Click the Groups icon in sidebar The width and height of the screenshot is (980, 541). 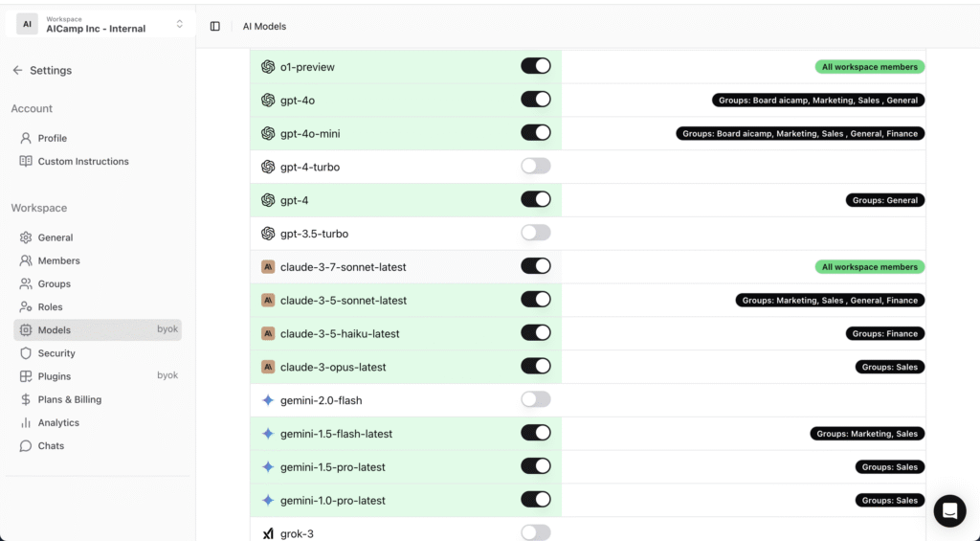(x=26, y=283)
